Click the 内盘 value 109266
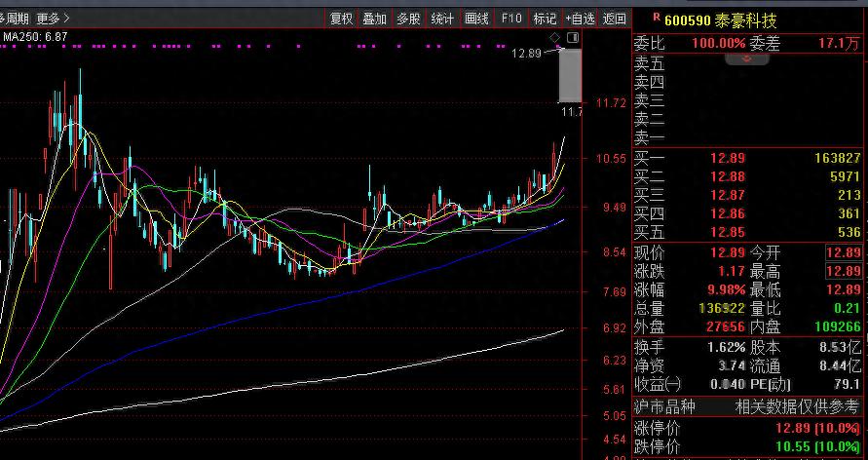868x460 pixels. (x=838, y=326)
